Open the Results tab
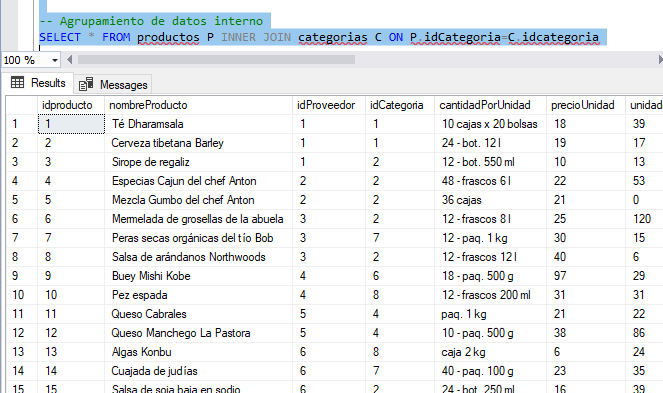The image size is (663, 393). [38, 82]
